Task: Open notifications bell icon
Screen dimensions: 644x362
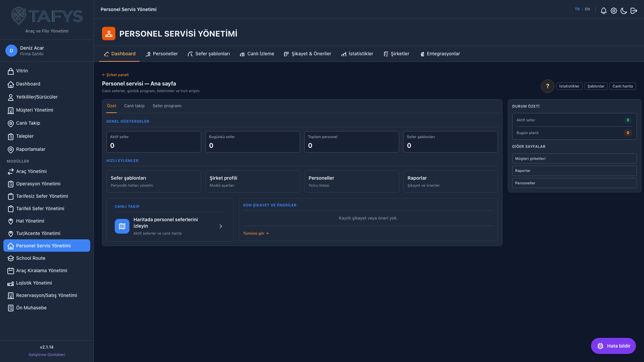Action: click(x=603, y=11)
